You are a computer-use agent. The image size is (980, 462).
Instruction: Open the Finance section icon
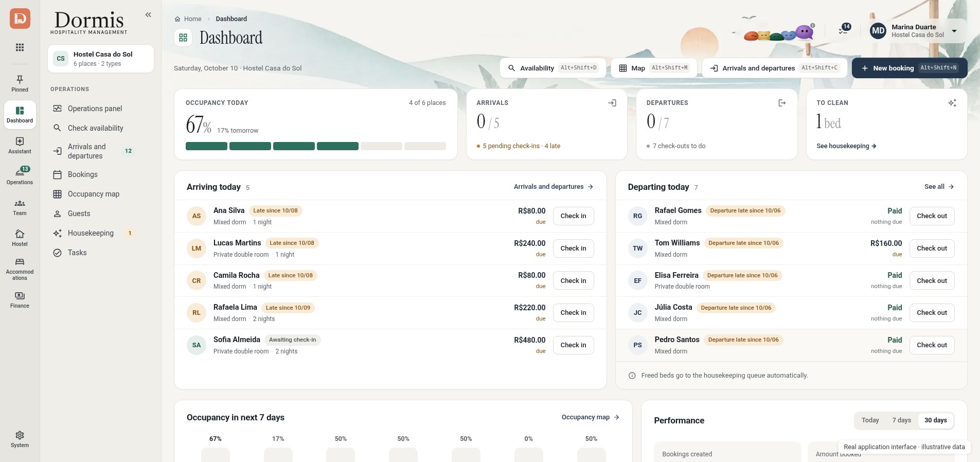click(20, 300)
